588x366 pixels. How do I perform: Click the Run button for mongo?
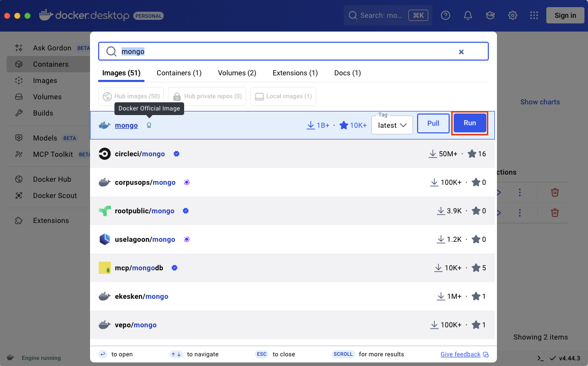[469, 123]
